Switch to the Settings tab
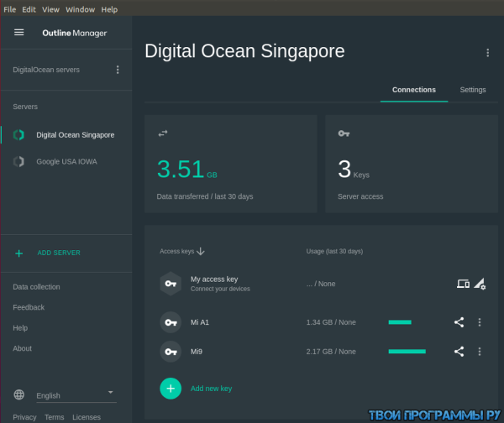This screenshot has height=423, width=504. 473,90
